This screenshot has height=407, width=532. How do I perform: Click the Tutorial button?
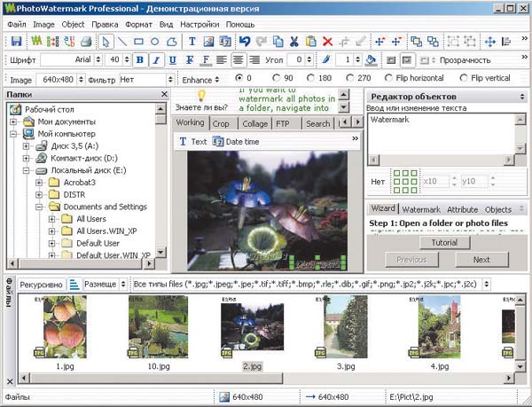coord(444,242)
